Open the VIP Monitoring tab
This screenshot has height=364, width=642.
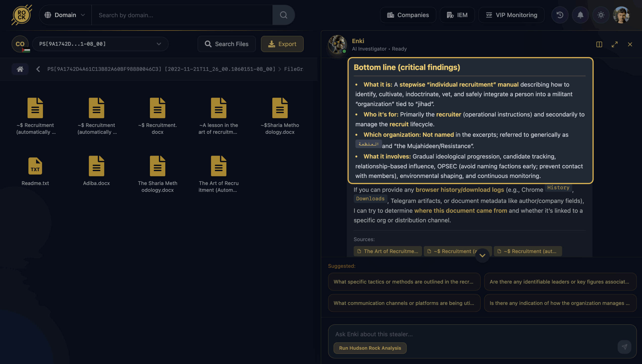[x=511, y=15]
